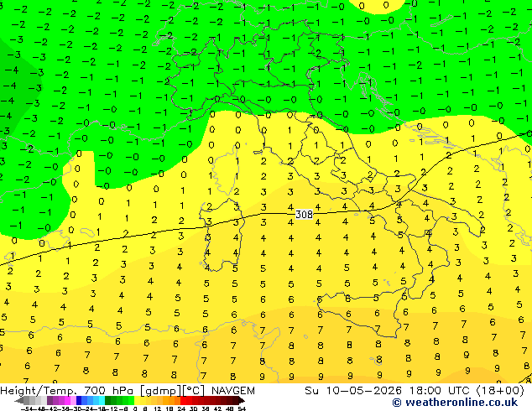Click the 'Height/Temp. 700 hPa' map title
This screenshot has width=532, height=411.
coord(67,391)
